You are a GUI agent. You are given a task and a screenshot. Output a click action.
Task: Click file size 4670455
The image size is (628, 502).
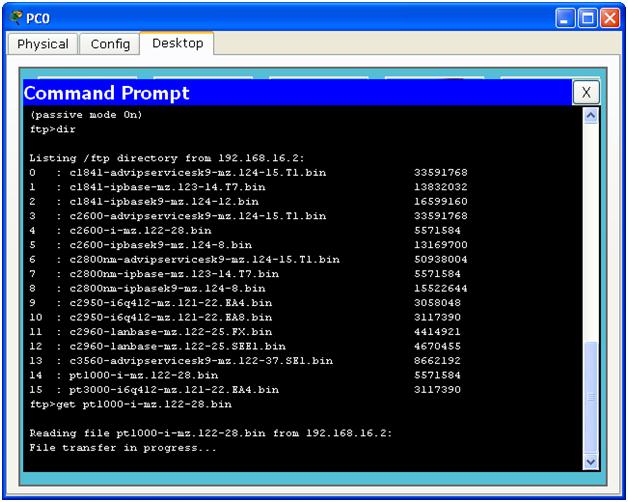(437, 346)
